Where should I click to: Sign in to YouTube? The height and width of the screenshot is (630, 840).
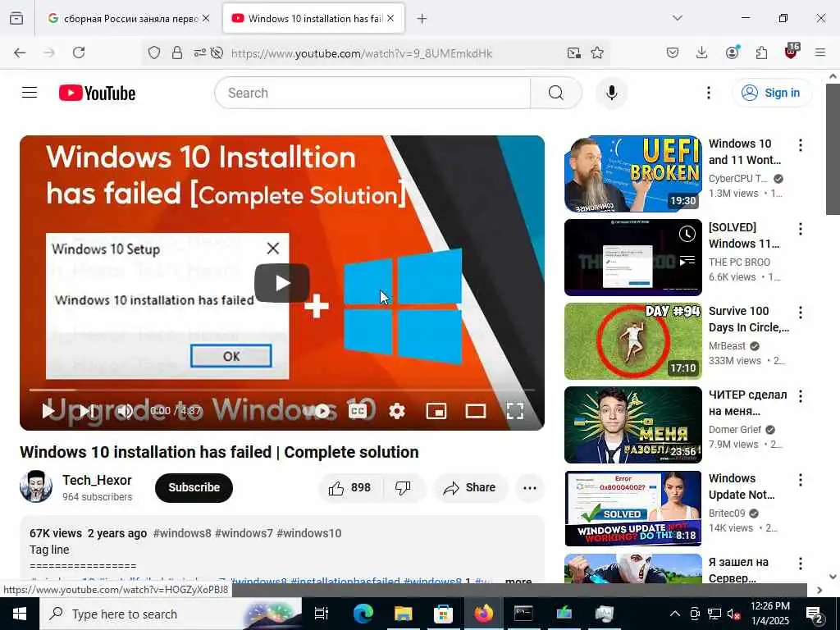click(x=772, y=93)
